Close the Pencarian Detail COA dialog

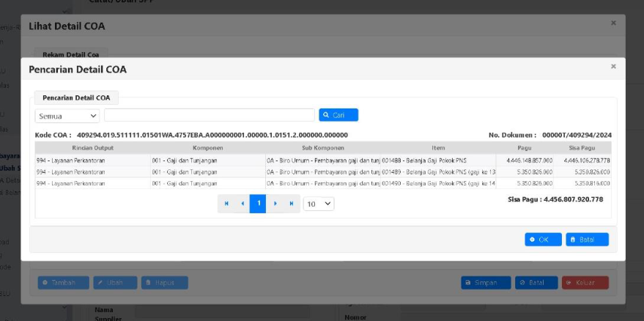point(613,67)
